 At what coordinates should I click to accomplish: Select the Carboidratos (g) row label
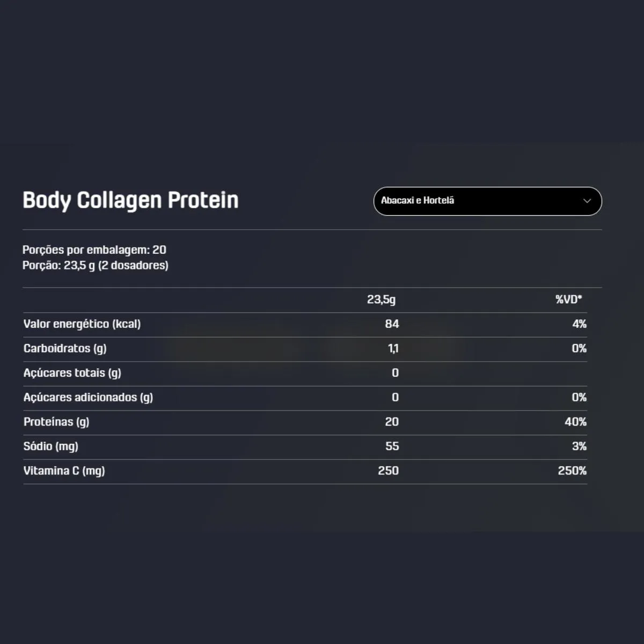[x=65, y=349]
